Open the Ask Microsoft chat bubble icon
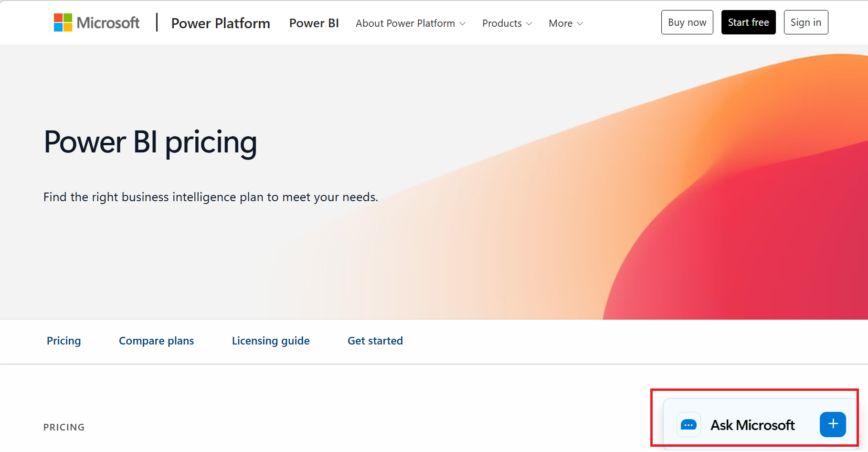 [688, 424]
